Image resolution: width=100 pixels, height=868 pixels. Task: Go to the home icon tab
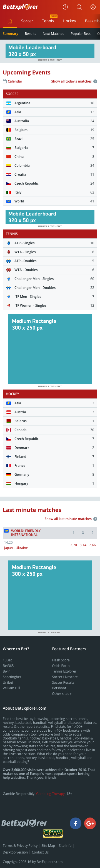point(10,21)
